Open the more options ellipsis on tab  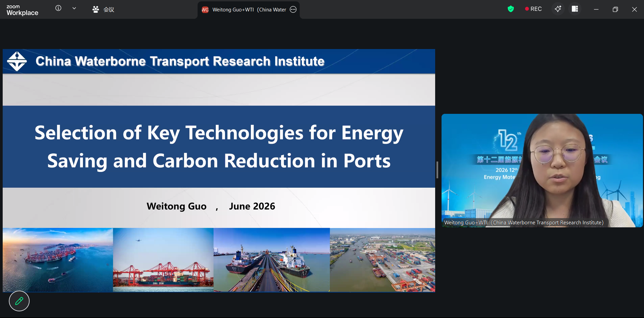(293, 9)
